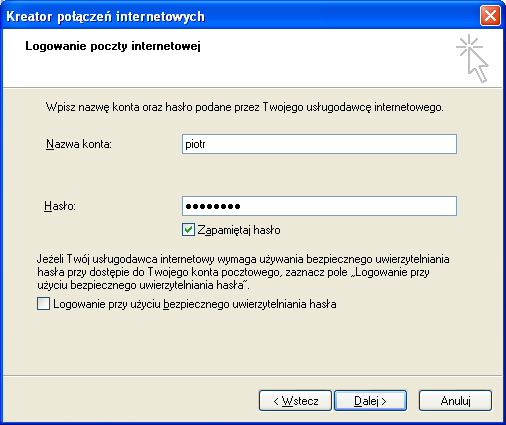Click the wizard cursor icon in header
The height and width of the screenshot is (425, 506).
coord(472,58)
